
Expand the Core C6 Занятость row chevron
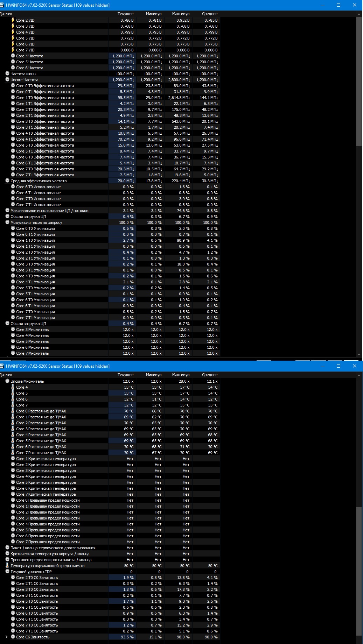[x=7, y=637]
